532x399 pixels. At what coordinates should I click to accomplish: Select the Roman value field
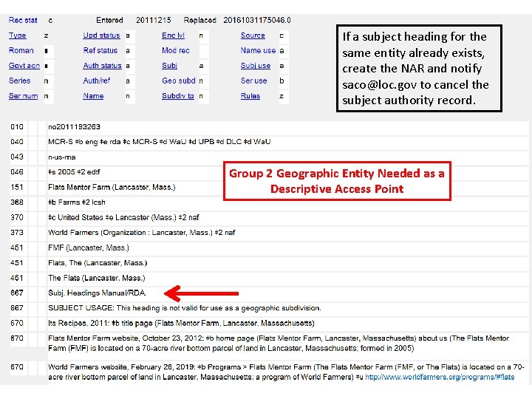tap(49, 51)
